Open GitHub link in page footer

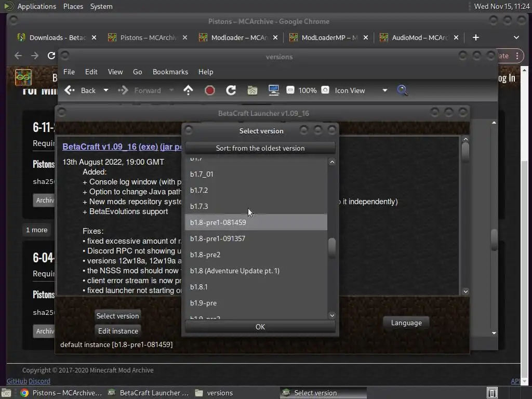[17, 381]
